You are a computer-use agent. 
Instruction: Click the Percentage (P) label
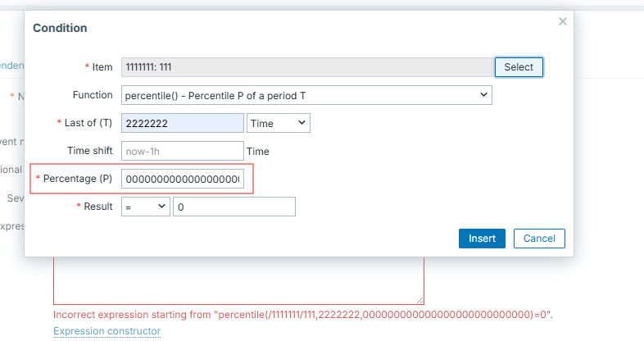(x=78, y=179)
